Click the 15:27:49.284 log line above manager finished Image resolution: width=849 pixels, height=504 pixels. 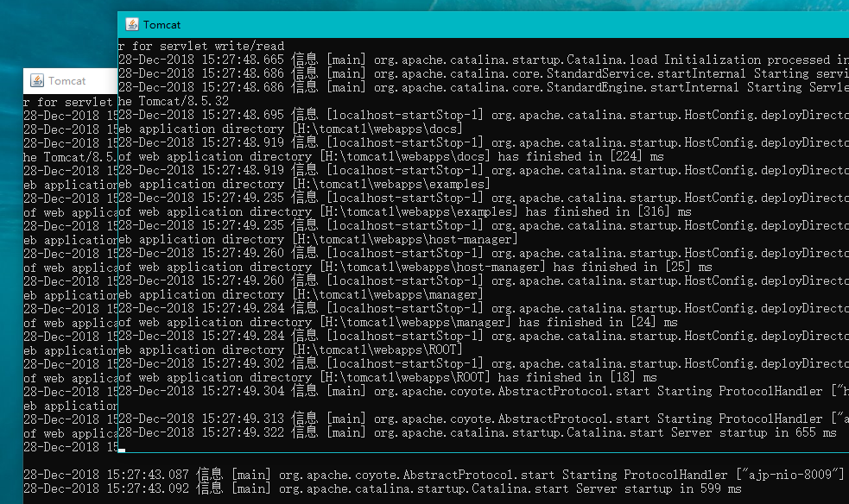[x=484, y=308]
